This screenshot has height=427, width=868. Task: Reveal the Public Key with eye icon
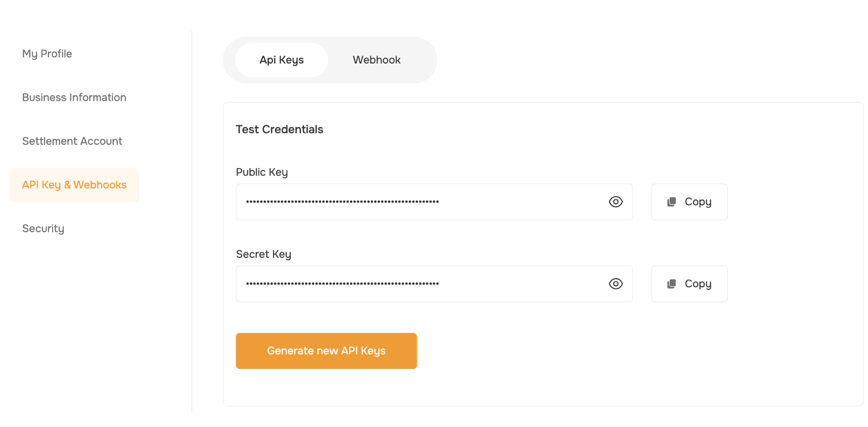(x=616, y=202)
